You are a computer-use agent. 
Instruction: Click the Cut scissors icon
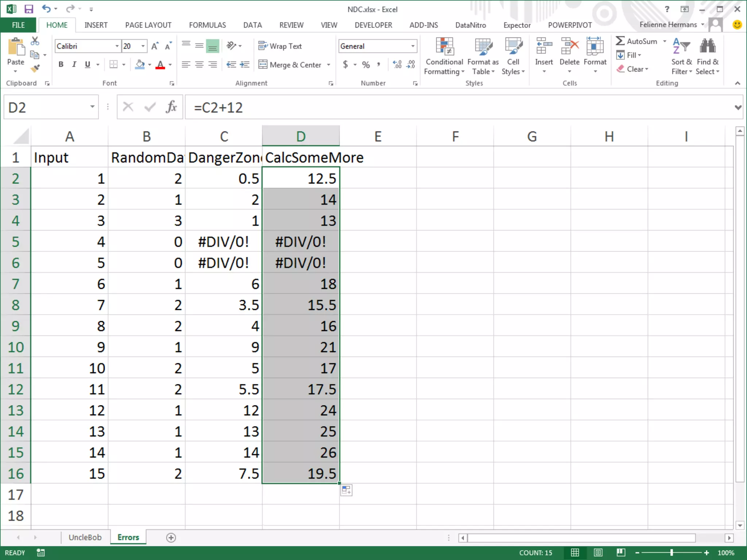35,41
